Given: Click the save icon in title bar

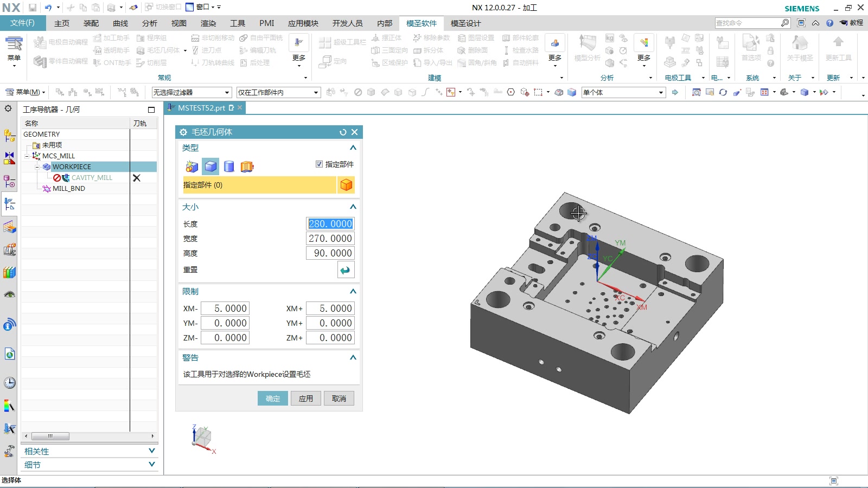Looking at the screenshot, I should click(x=33, y=8).
